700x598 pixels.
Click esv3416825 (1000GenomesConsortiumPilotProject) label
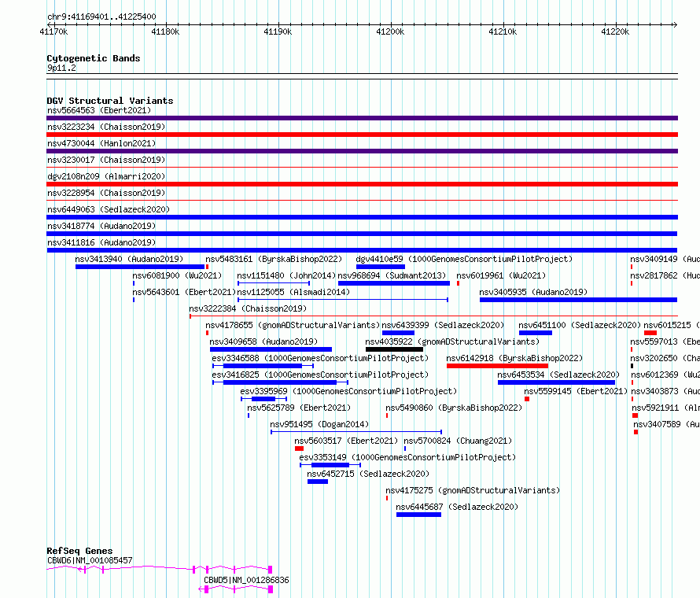[320, 375]
